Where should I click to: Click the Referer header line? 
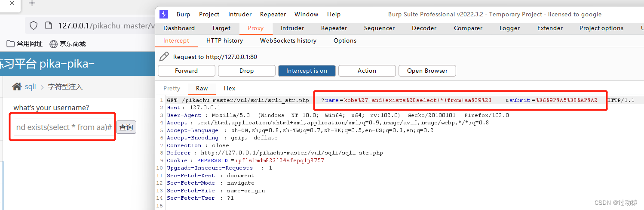coord(275,153)
